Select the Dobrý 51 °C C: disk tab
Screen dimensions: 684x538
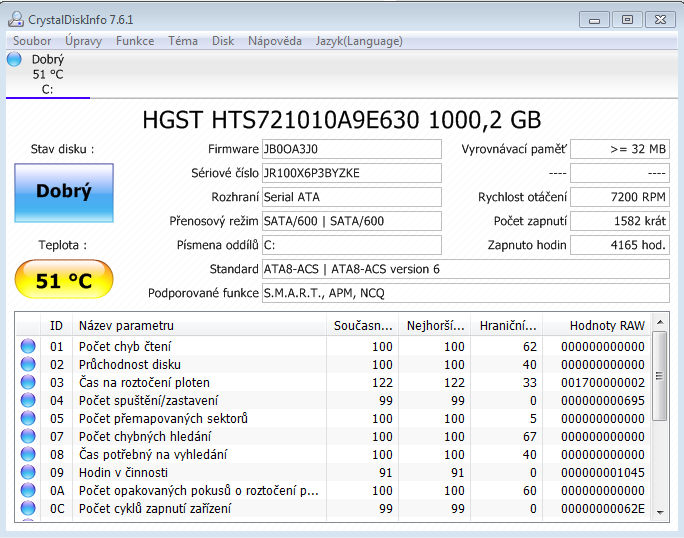pos(47,74)
